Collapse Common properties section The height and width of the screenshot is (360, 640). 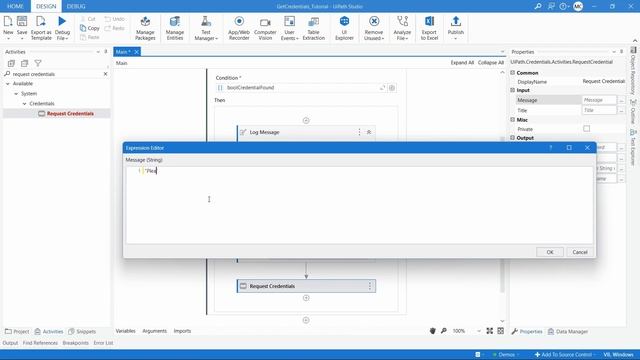(x=513, y=73)
